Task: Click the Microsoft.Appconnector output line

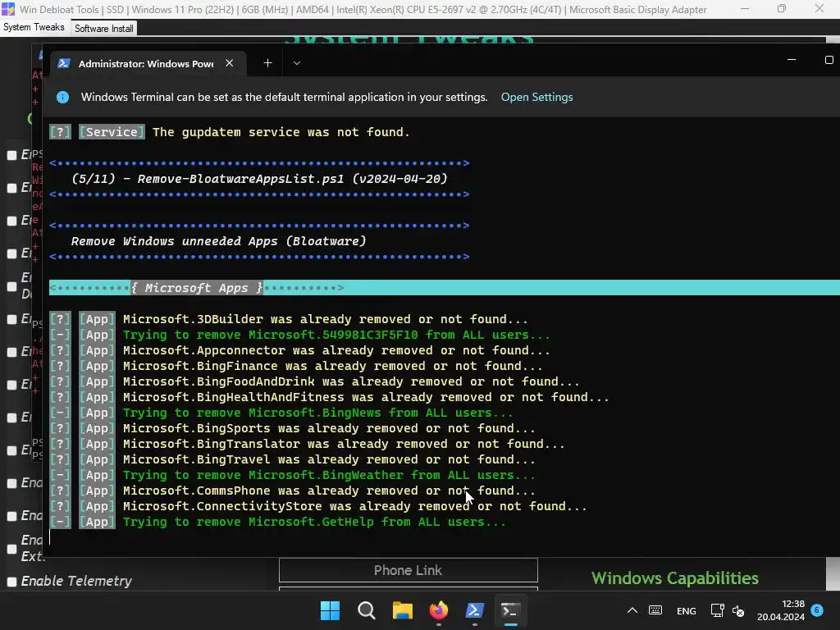Action: click(x=299, y=350)
